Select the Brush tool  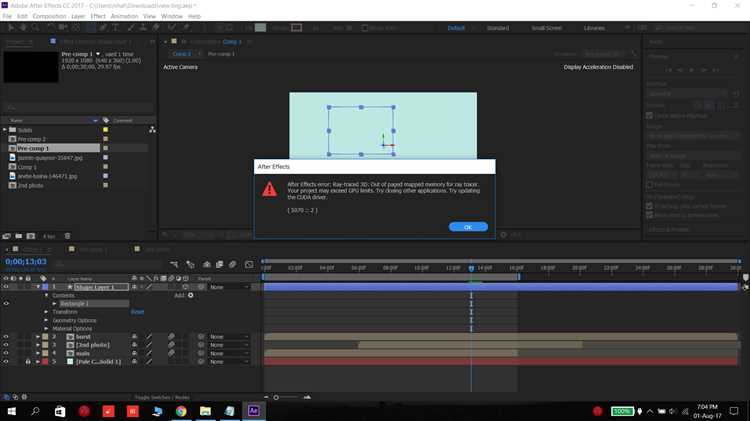131,28
